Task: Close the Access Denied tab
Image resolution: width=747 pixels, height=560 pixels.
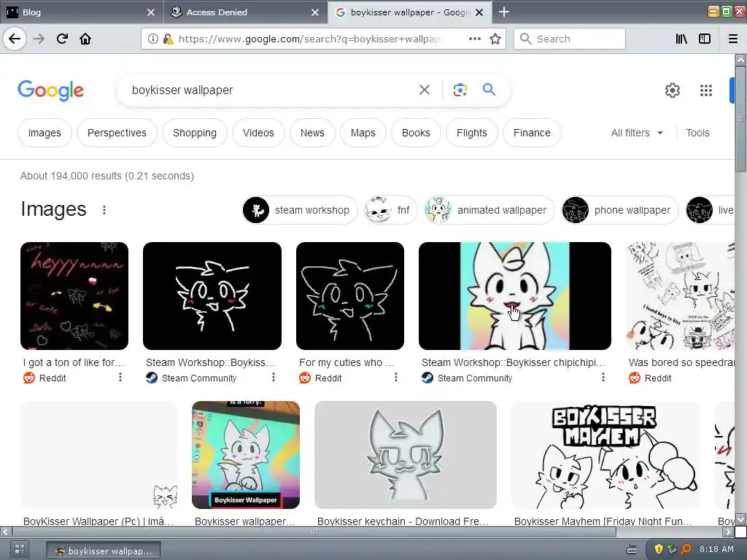Action: click(x=315, y=12)
